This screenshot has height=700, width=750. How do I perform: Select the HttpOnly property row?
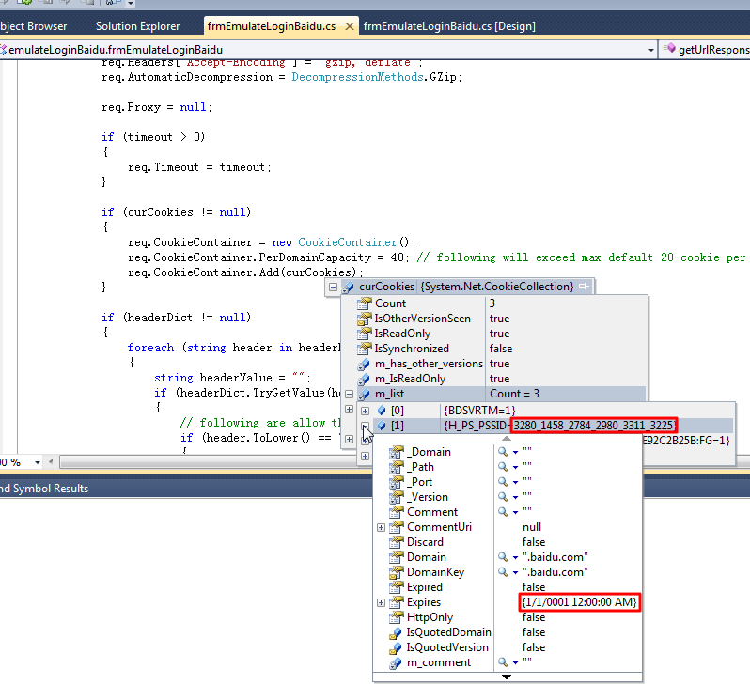click(x=430, y=617)
